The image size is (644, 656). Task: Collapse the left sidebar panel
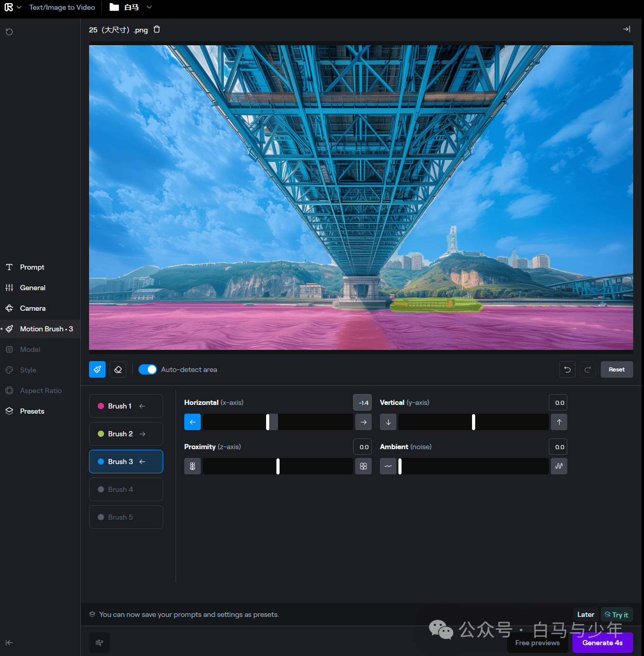9,642
